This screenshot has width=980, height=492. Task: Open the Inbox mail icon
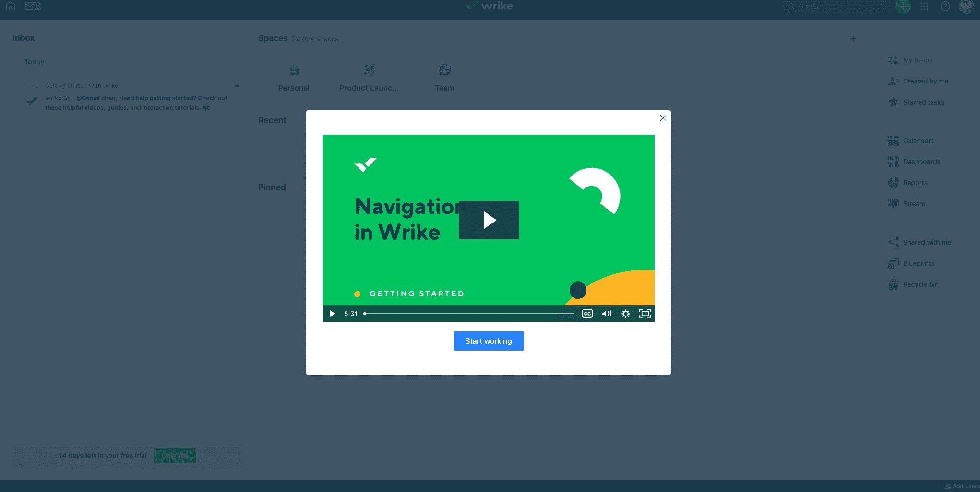[32, 6]
